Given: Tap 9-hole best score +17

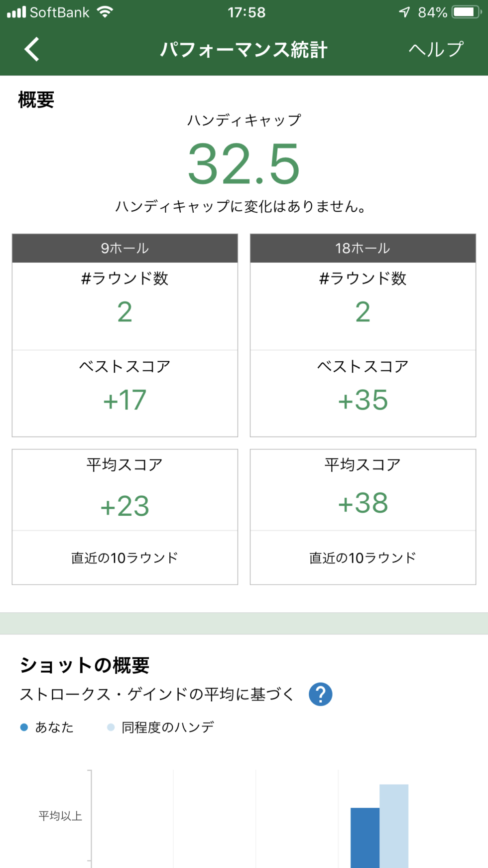Looking at the screenshot, I should 125,400.
